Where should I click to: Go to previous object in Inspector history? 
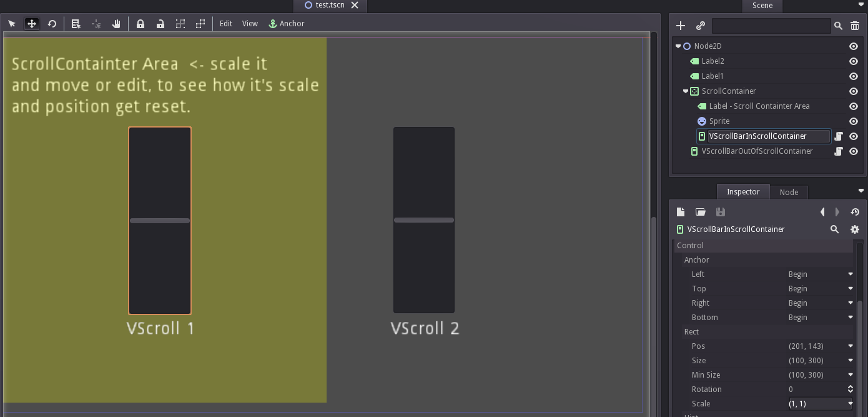822,212
